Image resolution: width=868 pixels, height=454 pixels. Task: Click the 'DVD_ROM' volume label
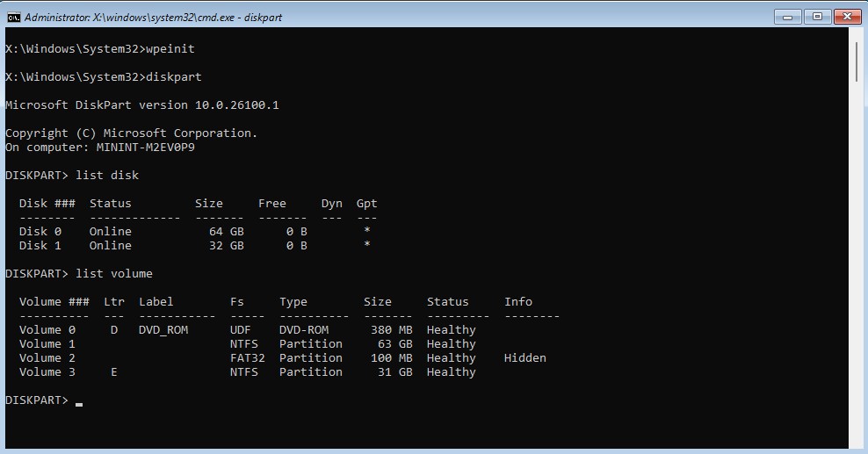[x=163, y=330]
